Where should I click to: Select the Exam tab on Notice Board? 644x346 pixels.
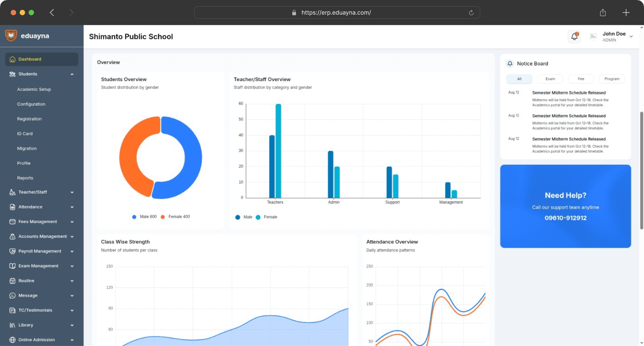550,79
